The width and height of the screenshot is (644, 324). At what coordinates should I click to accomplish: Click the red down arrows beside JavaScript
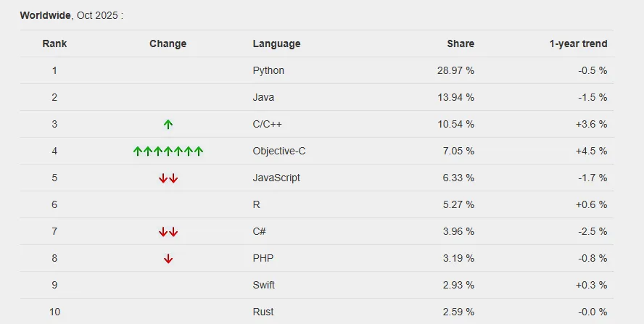point(168,178)
